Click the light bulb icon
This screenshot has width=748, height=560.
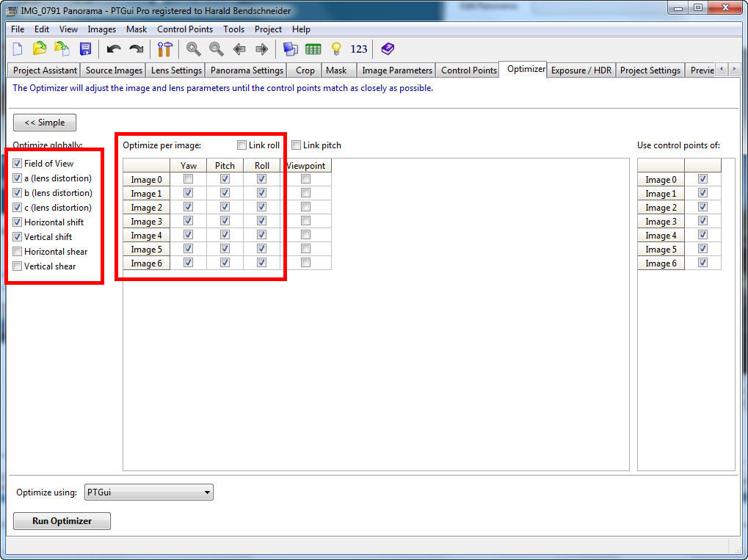336,49
